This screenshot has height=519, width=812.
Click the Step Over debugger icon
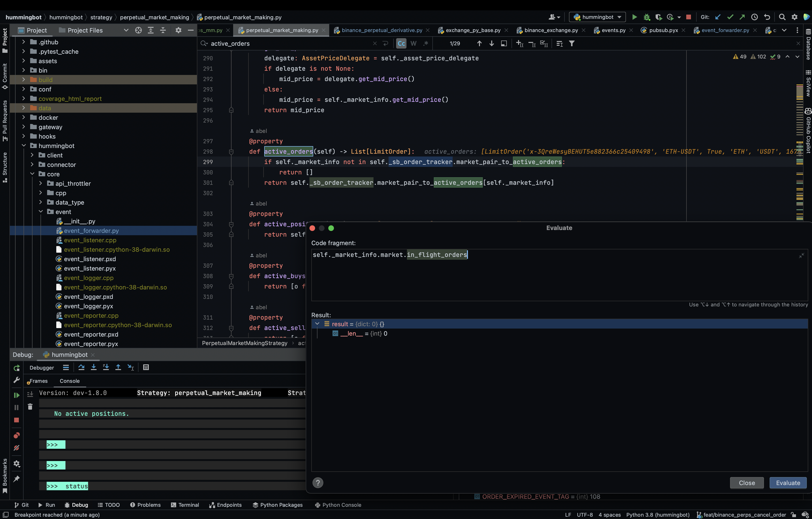81,367
